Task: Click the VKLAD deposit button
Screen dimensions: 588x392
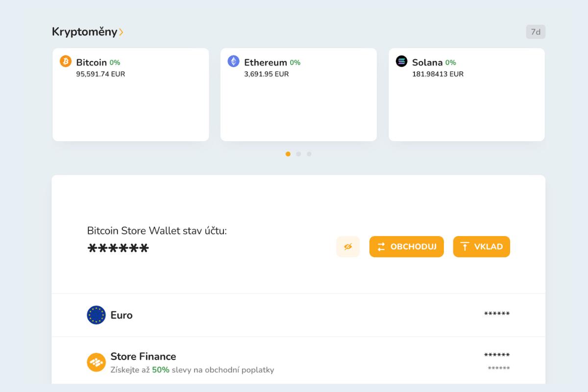Action: click(481, 246)
